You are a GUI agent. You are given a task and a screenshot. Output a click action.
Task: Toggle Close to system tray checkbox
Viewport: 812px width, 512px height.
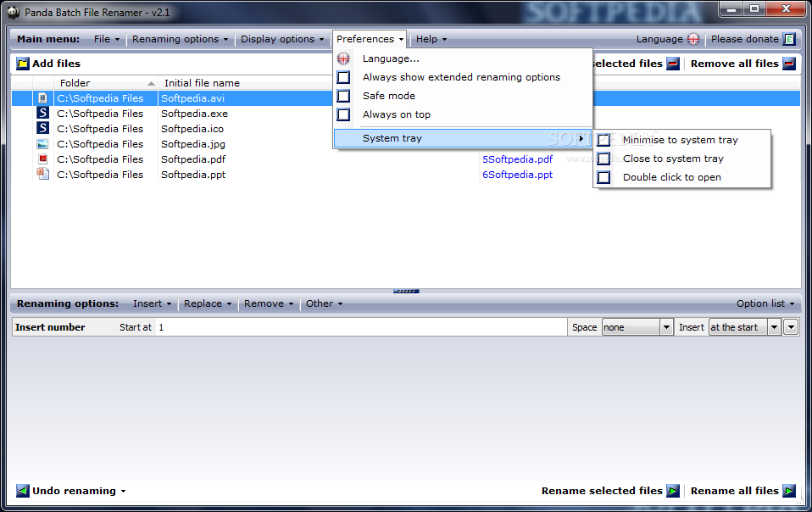click(603, 159)
